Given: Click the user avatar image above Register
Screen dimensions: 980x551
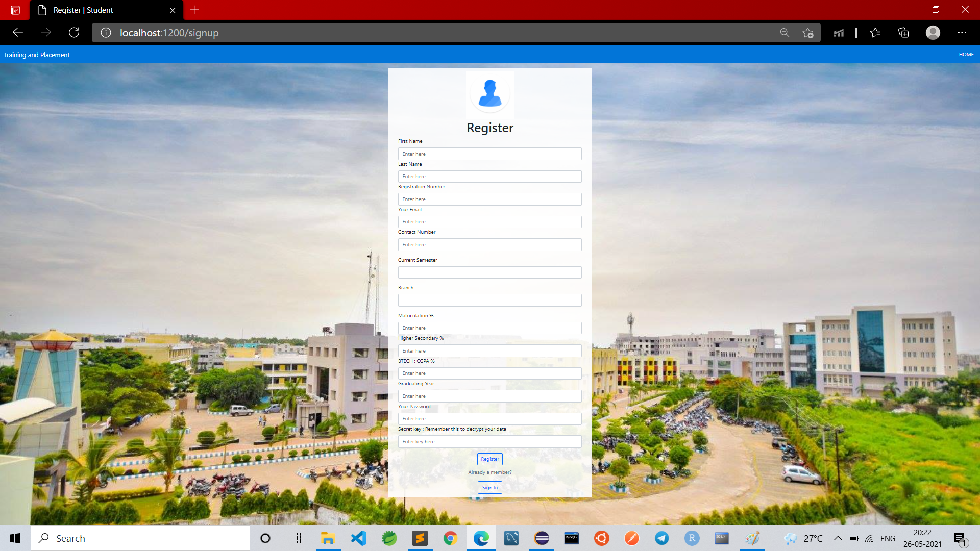Looking at the screenshot, I should [490, 93].
